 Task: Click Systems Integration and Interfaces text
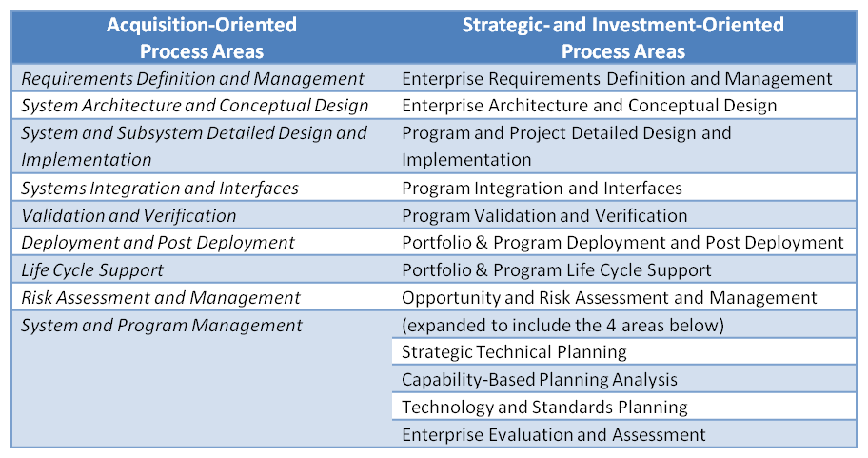[x=160, y=189]
